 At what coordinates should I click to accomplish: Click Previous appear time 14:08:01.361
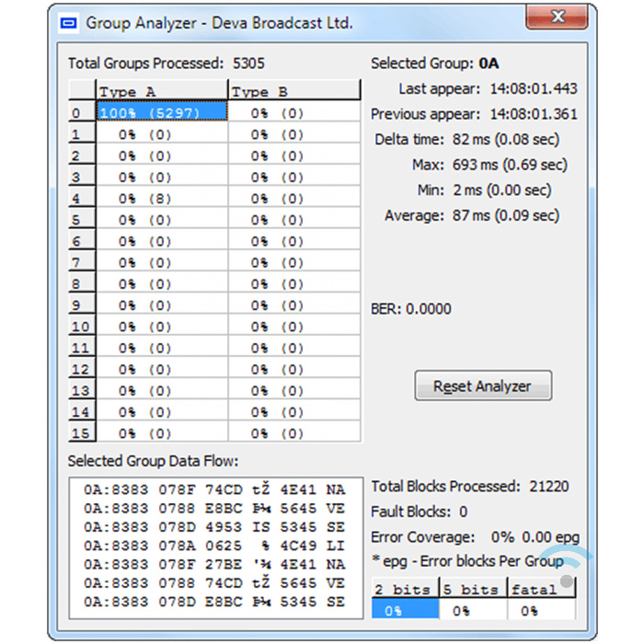click(534, 114)
